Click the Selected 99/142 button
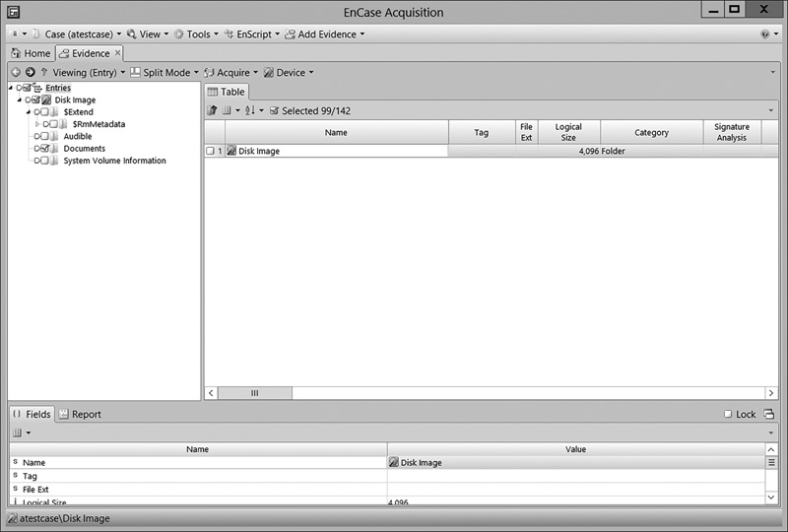Image resolution: width=788 pixels, height=532 pixels. 310,110
